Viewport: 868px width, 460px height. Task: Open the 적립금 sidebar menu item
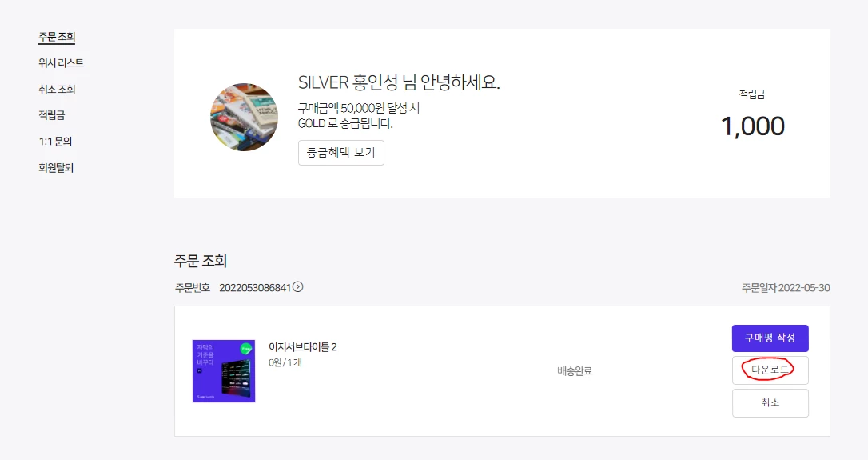click(51, 115)
